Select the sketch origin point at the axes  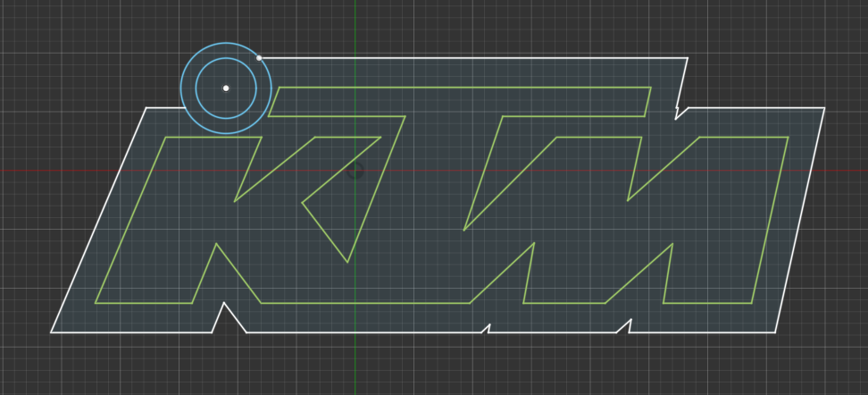[x=355, y=171]
